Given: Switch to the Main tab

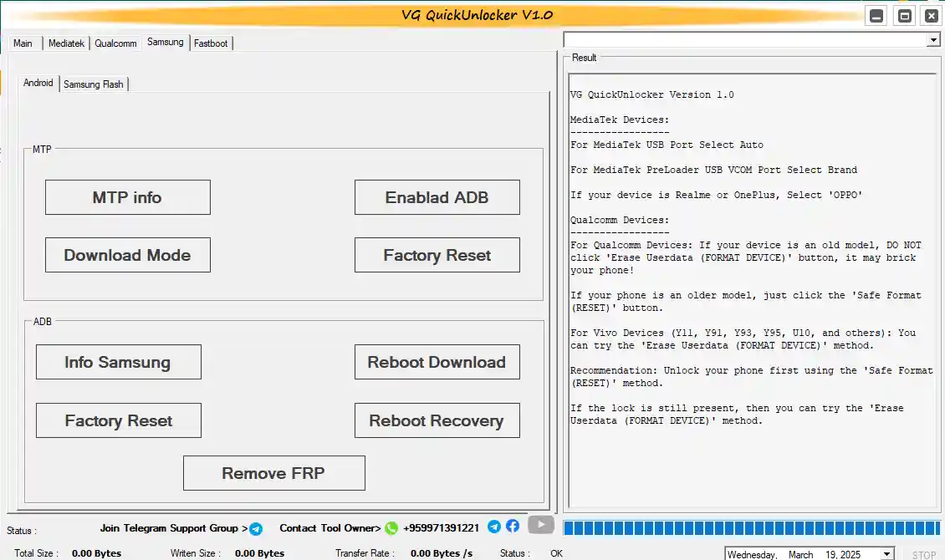Looking at the screenshot, I should coord(23,43).
